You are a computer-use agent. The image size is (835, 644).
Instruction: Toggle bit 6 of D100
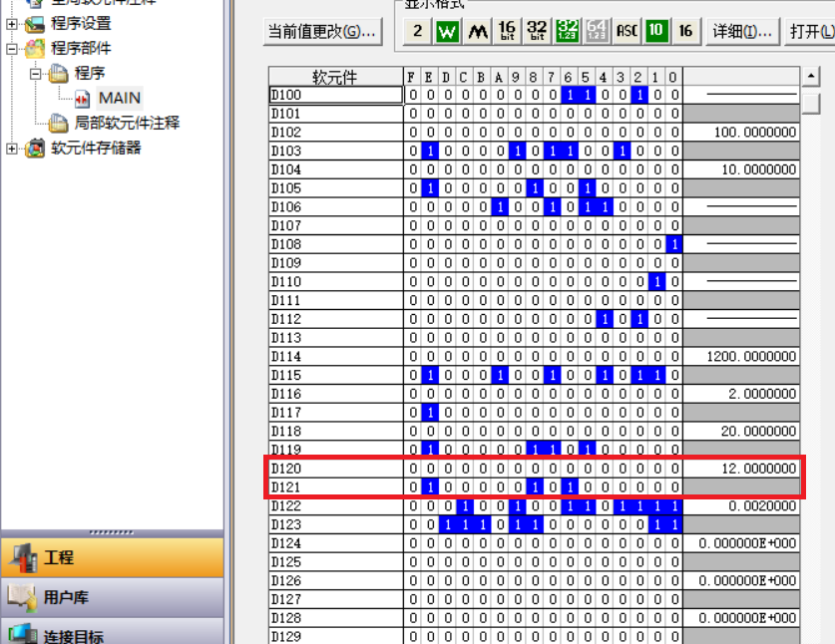point(569,96)
